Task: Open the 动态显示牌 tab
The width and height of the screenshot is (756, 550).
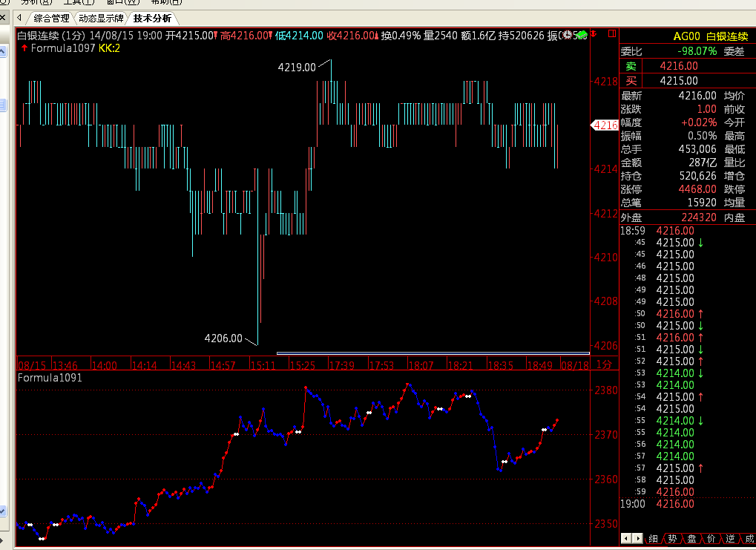Action: pos(101,19)
